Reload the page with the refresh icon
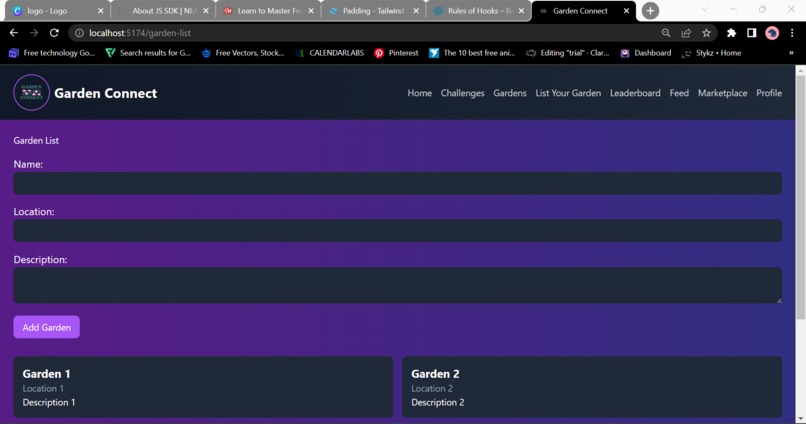Image resolution: width=806 pixels, height=424 pixels. click(x=54, y=33)
